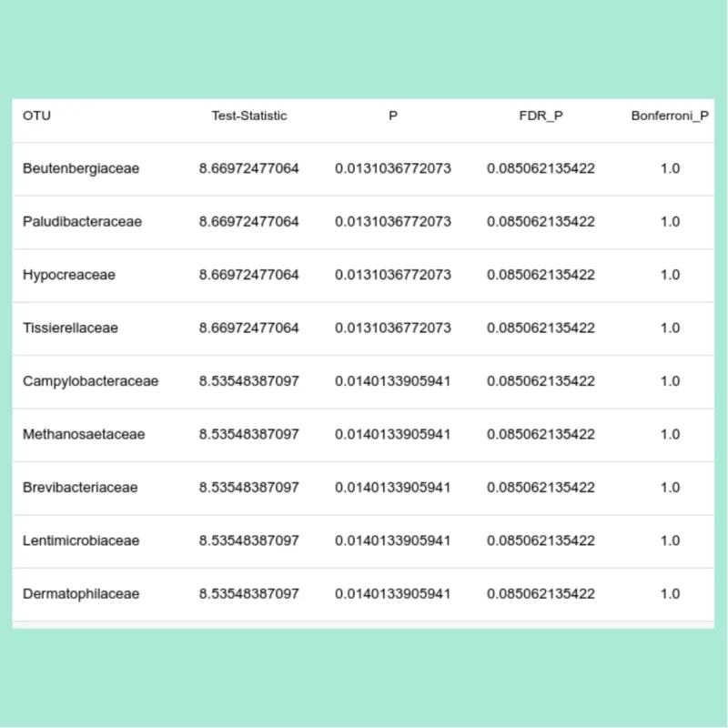Click the P value in the Tissierellaceae row
The image size is (728, 728).
point(393,328)
